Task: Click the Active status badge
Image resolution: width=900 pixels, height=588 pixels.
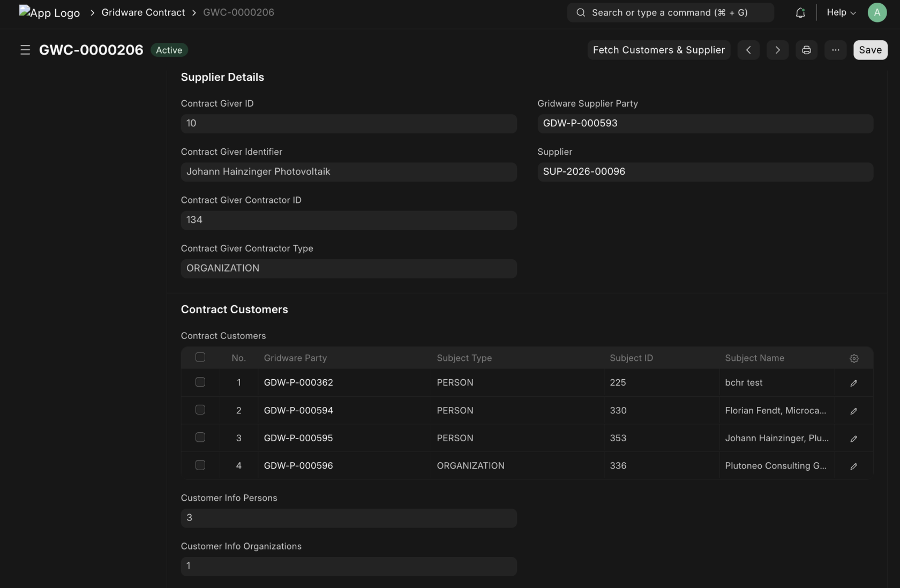Action: pyautogui.click(x=169, y=50)
